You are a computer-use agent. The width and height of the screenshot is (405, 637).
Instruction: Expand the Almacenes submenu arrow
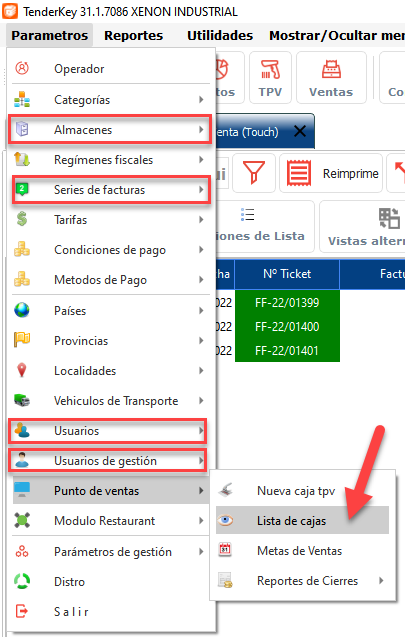tap(201, 130)
